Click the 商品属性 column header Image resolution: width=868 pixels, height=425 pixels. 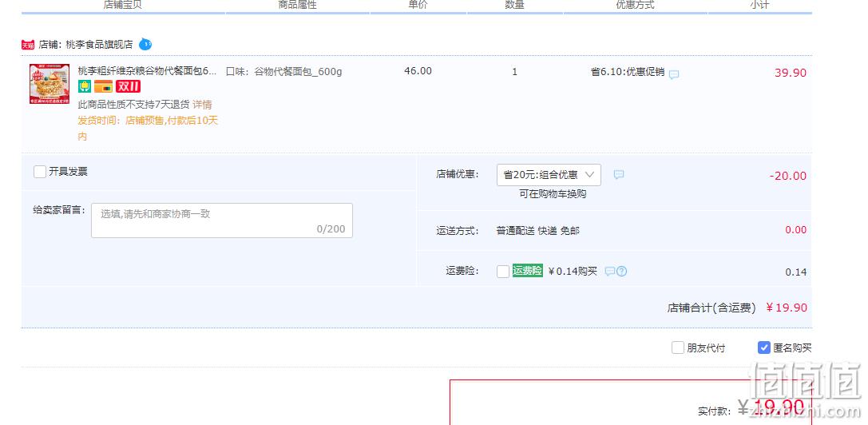click(x=297, y=5)
